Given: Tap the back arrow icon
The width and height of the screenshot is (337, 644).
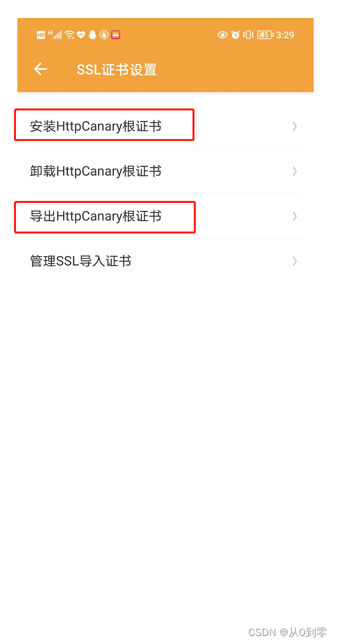Looking at the screenshot, I should [x=40, y=69].
